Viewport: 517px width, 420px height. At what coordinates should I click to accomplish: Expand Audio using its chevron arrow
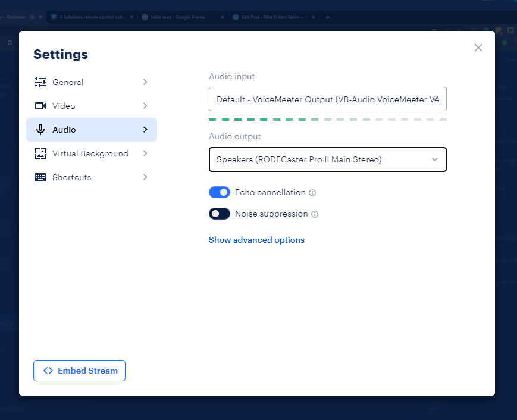(x=145, y=130)
